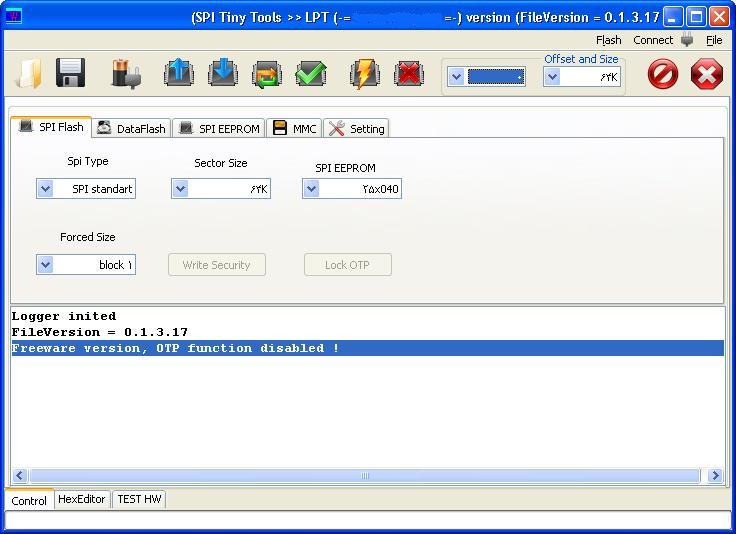
Task: Open the Flash menu
Action: [x=608, y=40]
